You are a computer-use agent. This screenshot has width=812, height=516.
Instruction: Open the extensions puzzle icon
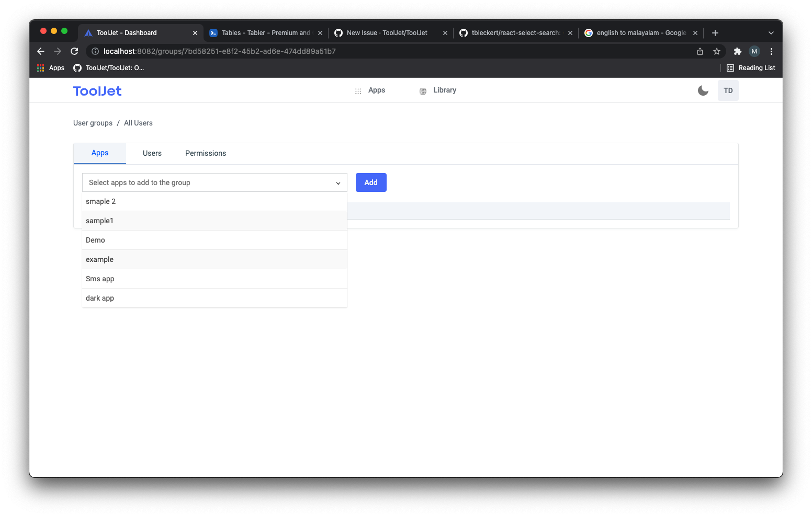click(737, 51)
